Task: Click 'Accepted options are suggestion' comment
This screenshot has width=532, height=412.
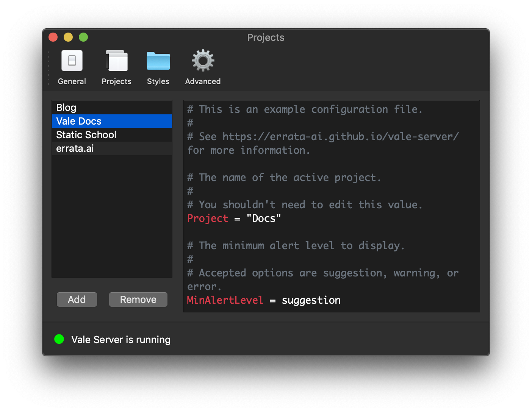Action: click(323, 273)
